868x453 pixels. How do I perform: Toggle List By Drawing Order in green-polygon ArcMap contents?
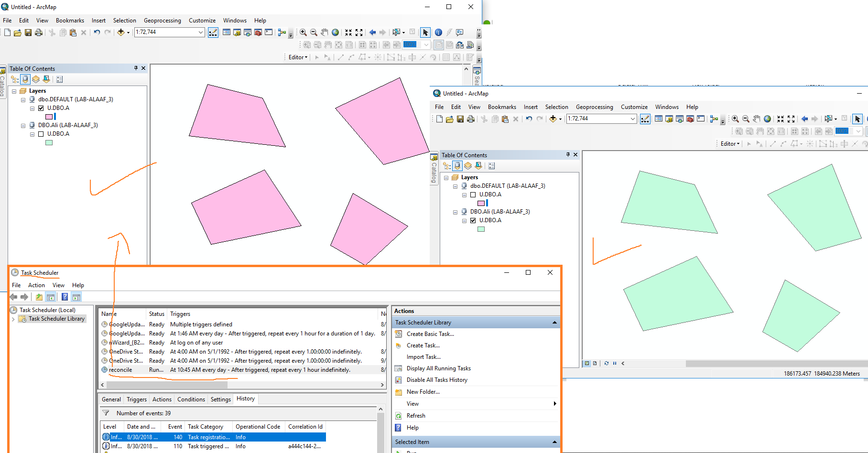tap(447, 166)
